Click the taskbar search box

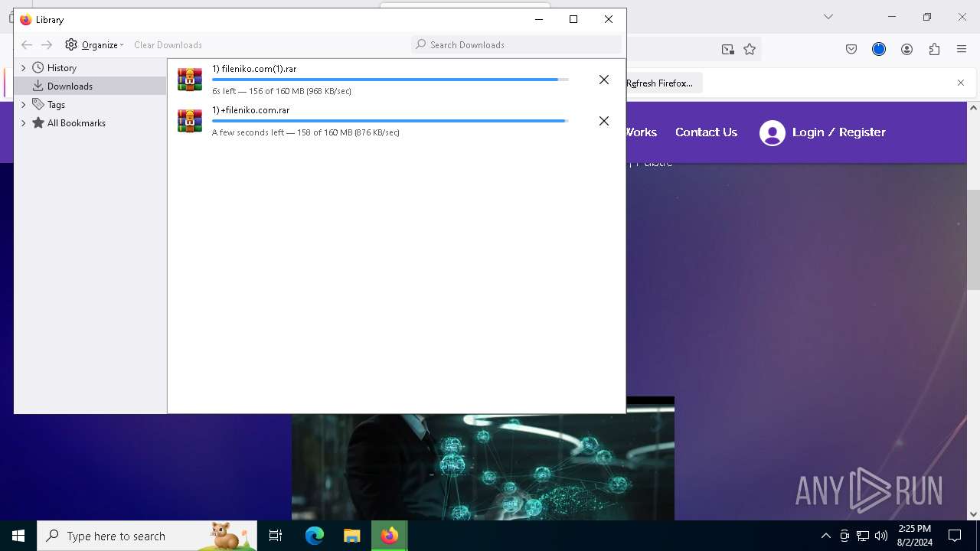(x=147, y=536)
